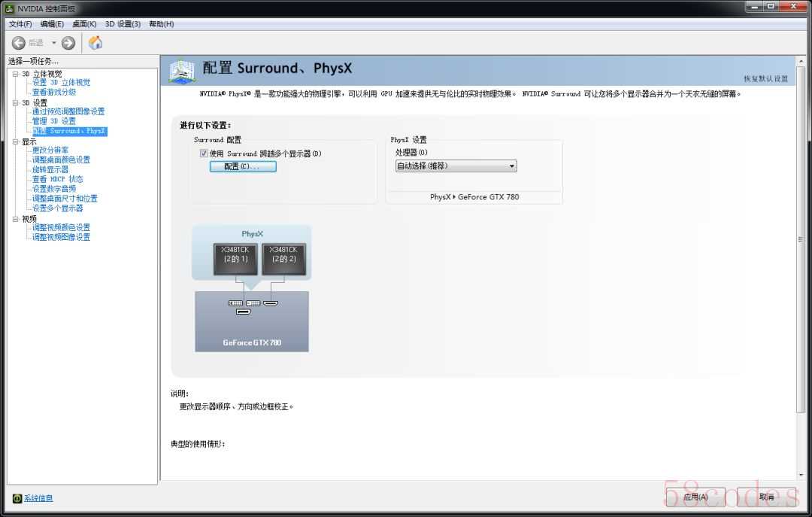Click the vertical scrollbar of main panel
Image resolution: width=812 pixels, height=517 pixels.
801,239
